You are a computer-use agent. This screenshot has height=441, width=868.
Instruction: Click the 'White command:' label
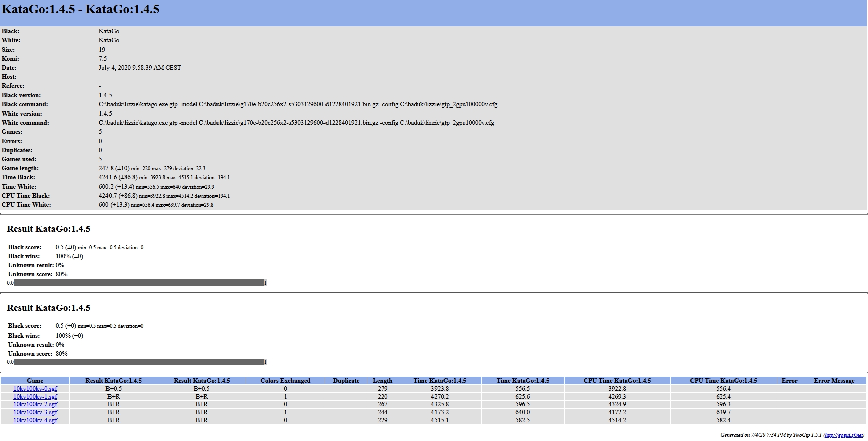click(x=25, y=123)
